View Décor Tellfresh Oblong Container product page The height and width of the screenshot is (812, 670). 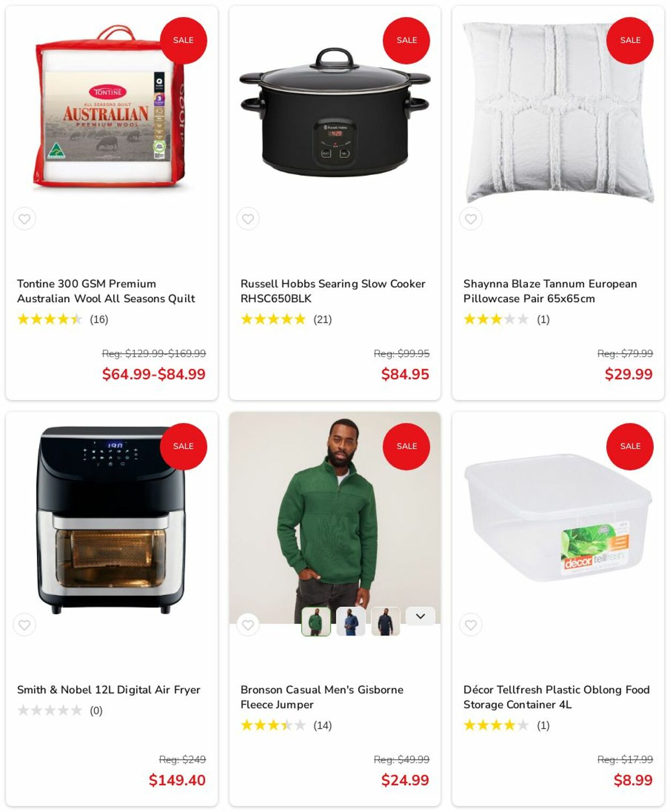[556, 697]
